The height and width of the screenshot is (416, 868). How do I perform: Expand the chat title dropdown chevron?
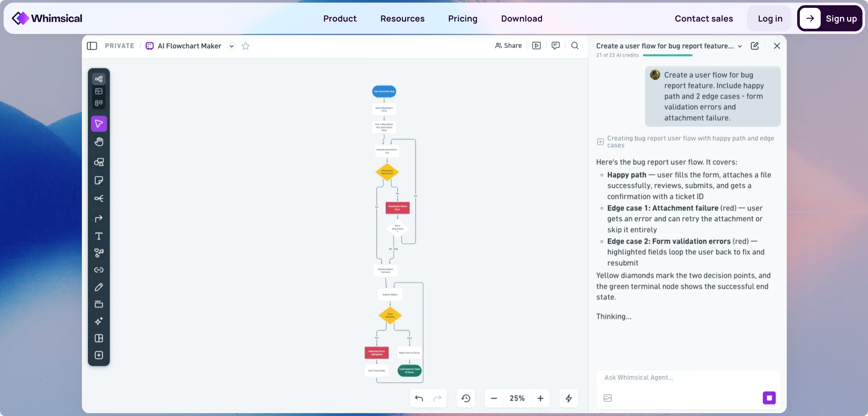point(740,46)
